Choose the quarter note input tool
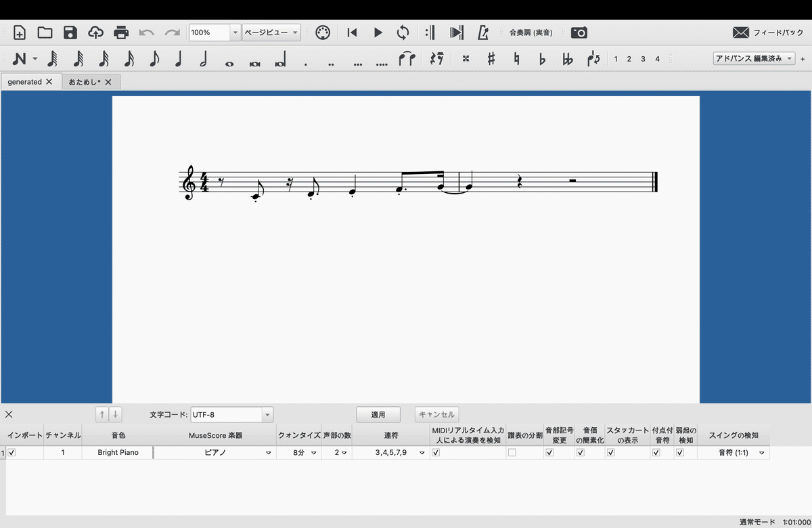Image resolution: width=812 pixels, height=528 pixels. (x=179, y=60)
